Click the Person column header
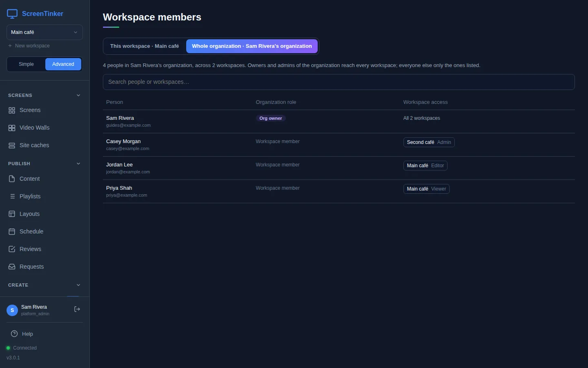The image size is (588, 368). [x=114, y=102]
